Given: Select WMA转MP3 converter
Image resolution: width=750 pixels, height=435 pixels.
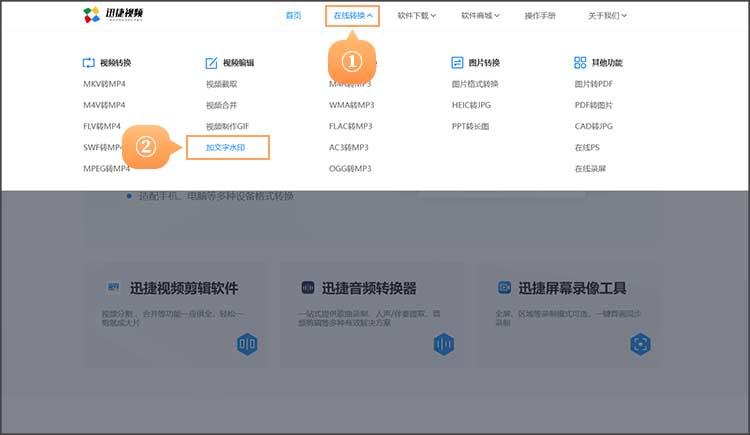Looking at the screenshot, I should pyautogui.click(x=352, y=105).
